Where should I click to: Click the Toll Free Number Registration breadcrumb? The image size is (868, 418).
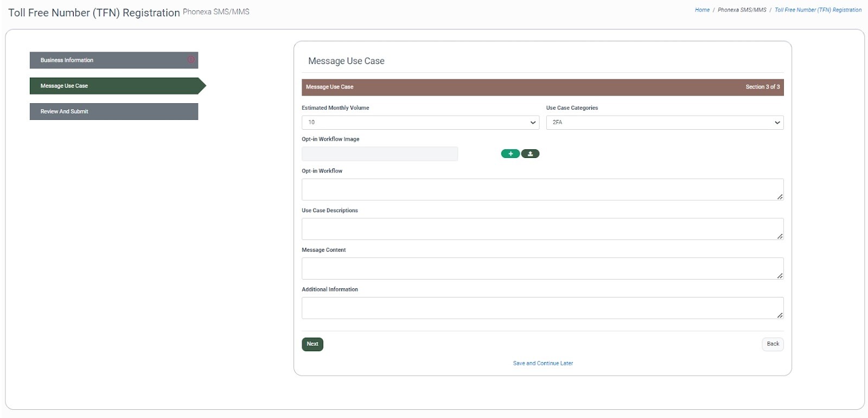(x=818, y=10)
